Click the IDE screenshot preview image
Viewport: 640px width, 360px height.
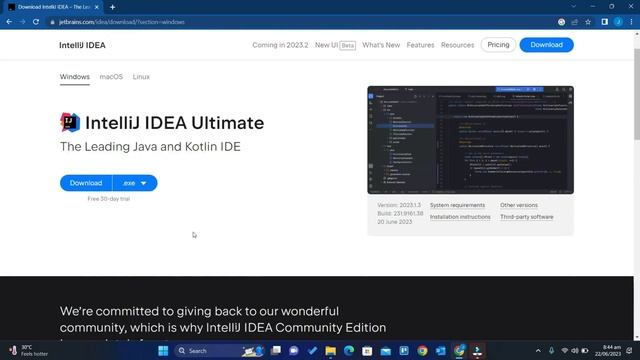pos(470,140)
